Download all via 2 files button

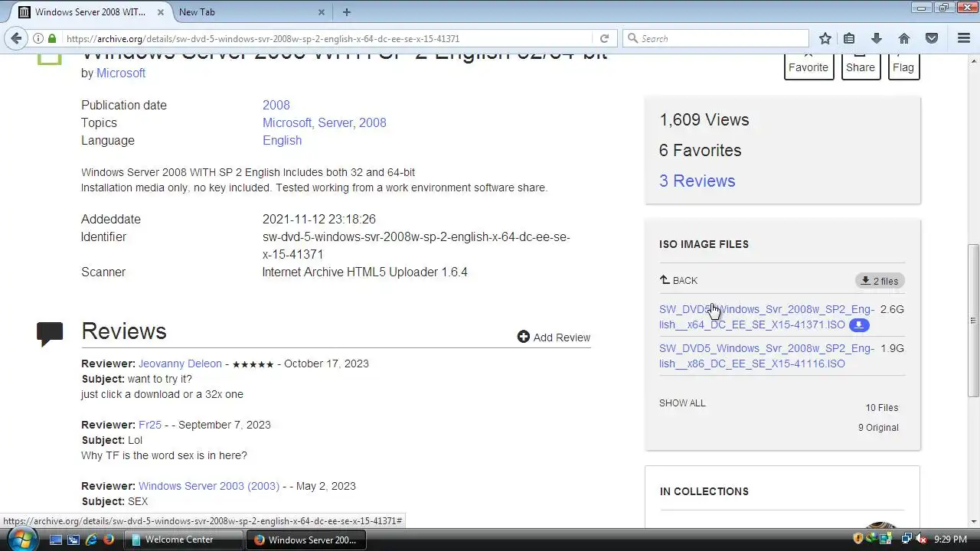(880, 281)
